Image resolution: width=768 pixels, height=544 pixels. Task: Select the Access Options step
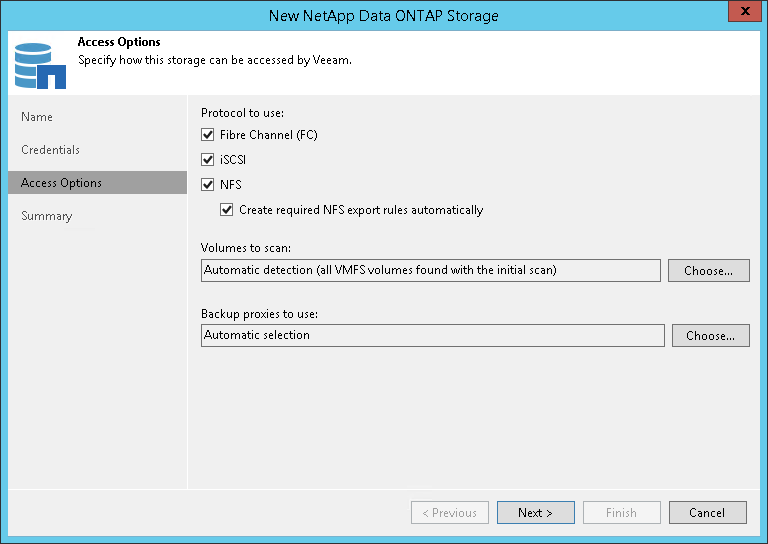coord(61,183)
